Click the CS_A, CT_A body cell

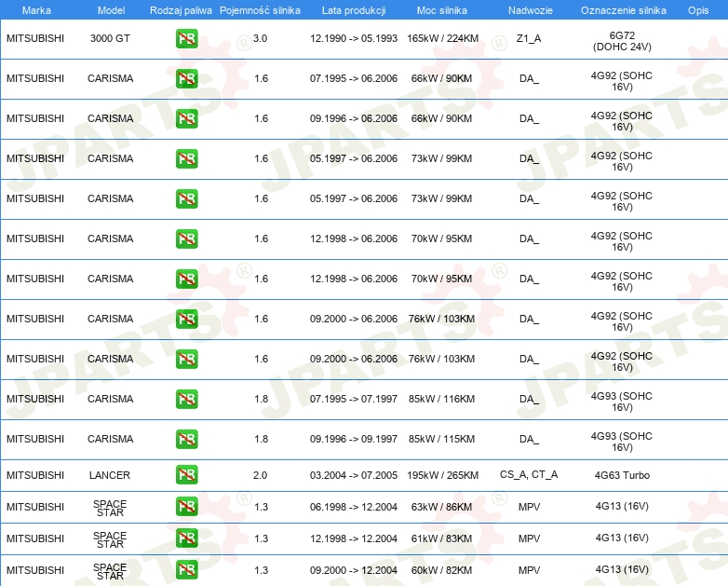(529, 474)
